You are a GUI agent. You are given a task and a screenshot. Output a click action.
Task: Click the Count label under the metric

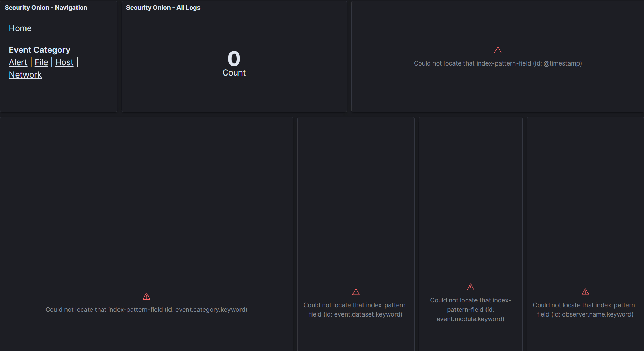[x=234, y=73]
